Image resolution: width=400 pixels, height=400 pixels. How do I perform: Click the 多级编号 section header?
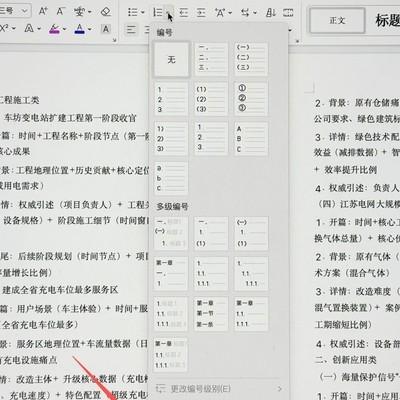(x=172, y=207)
